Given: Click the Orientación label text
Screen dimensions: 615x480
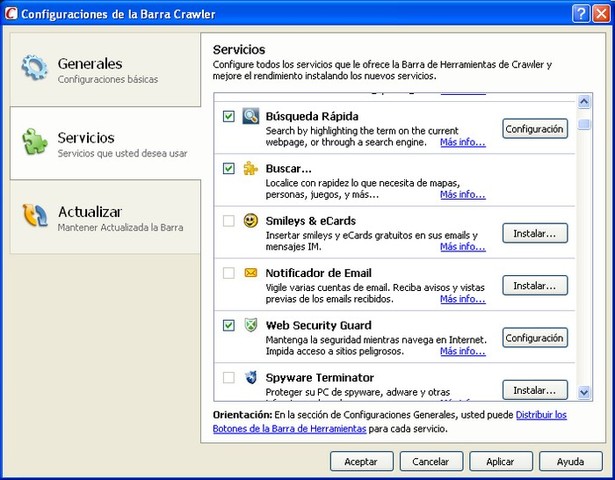Looking at the screenshot, I should [242, 415].
